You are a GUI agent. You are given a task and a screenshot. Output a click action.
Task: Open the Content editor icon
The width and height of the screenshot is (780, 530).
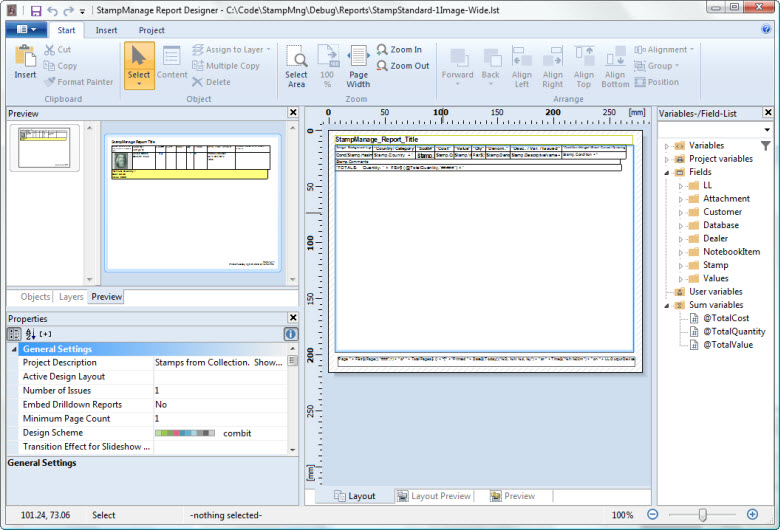click(172, 56)
